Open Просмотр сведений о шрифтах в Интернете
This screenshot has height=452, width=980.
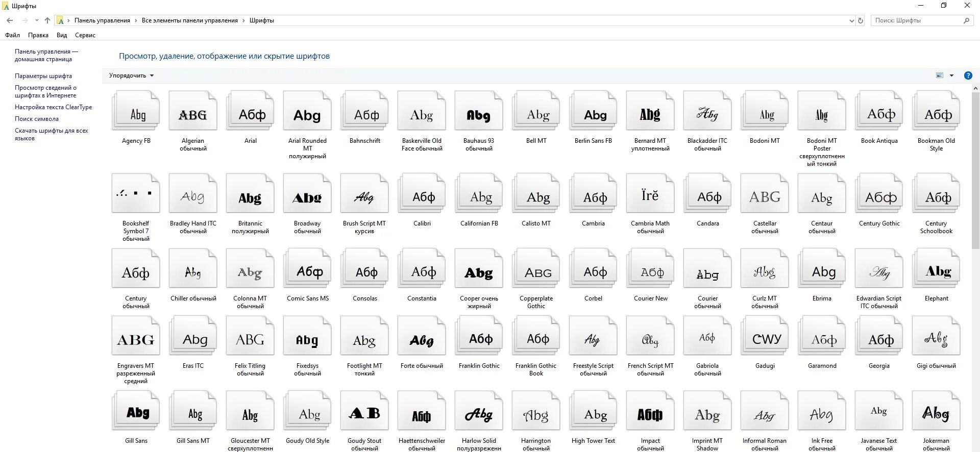click(46, 91)
